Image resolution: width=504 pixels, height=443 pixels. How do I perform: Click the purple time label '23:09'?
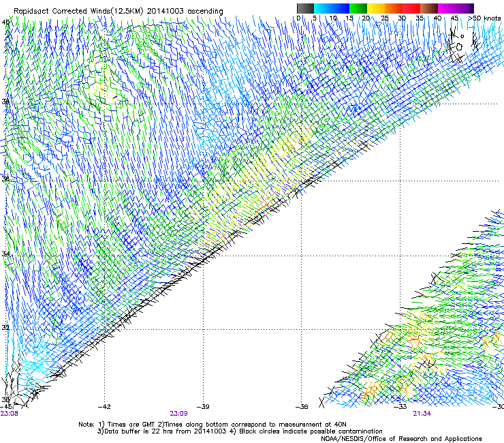(x=178, y=414)
